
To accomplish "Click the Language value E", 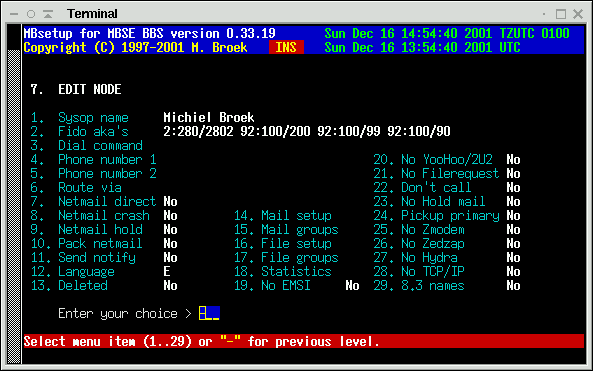I will [x=167, y=271].
